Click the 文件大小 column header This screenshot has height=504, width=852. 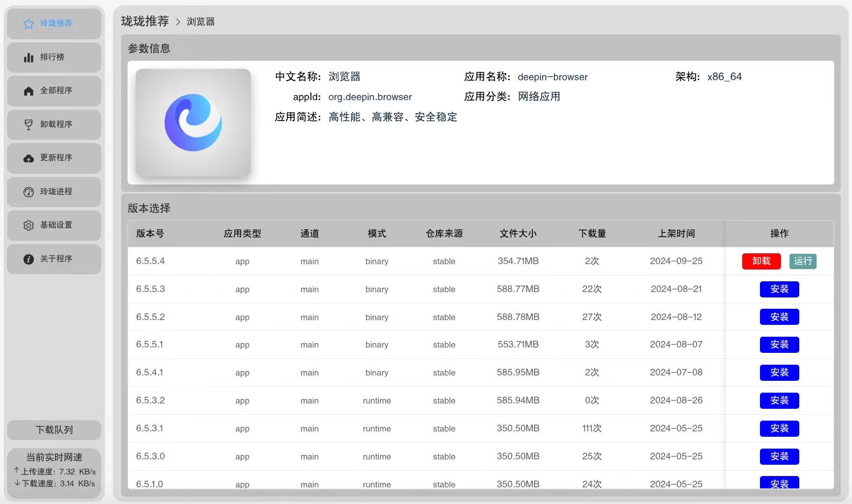coord(518,233)
